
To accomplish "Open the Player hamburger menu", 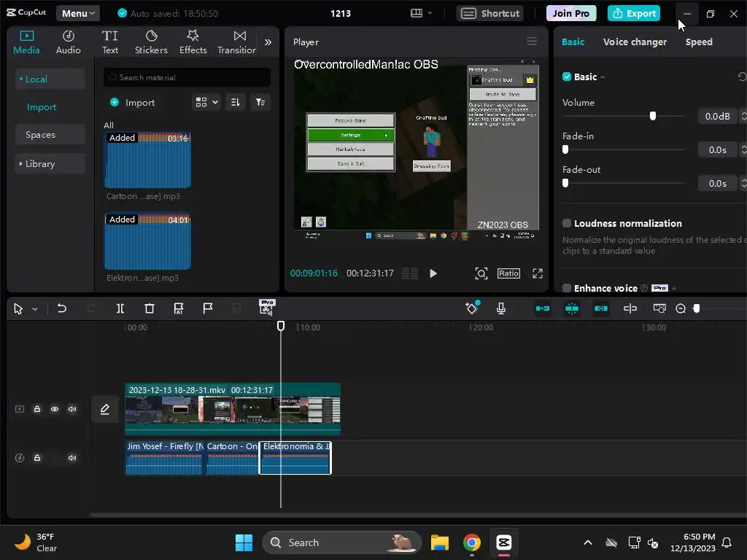I will pyautogui.click(x=532, y=42).
